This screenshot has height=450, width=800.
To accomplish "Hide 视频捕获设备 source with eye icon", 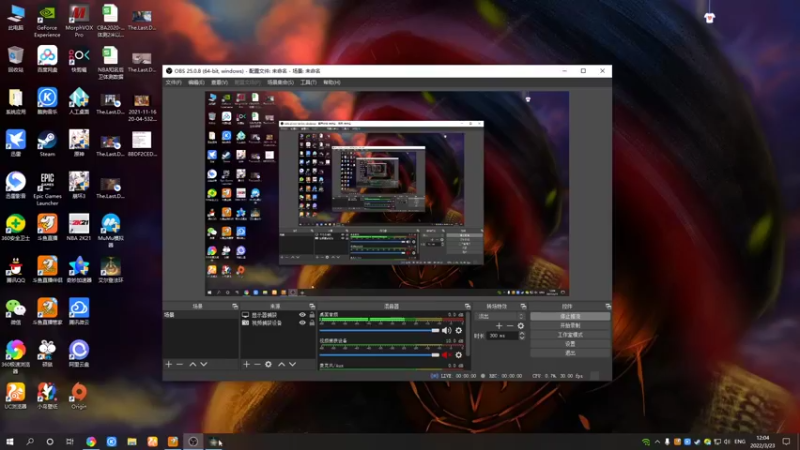I will click(x=302, y=323).
